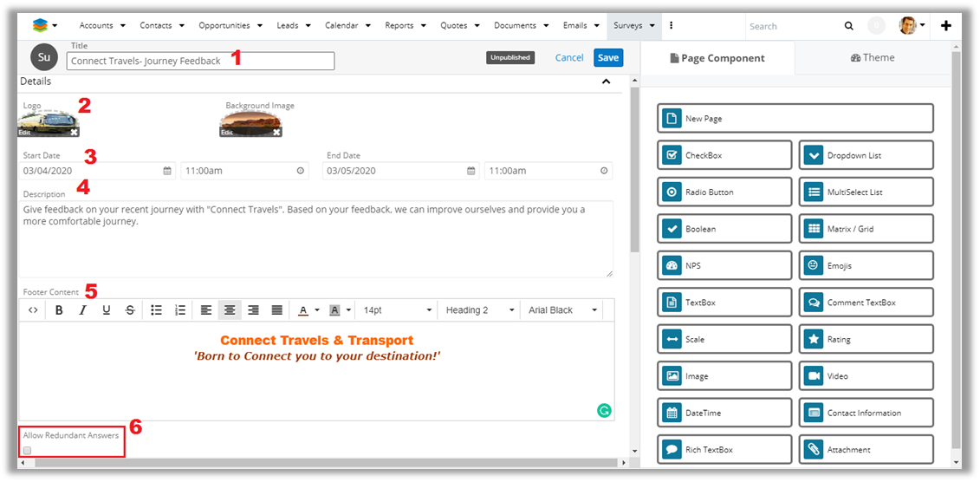Enable Allow Redundant Answers checkbox
The height and width of the screenshot is (482, 980).
tap(28, 451)
